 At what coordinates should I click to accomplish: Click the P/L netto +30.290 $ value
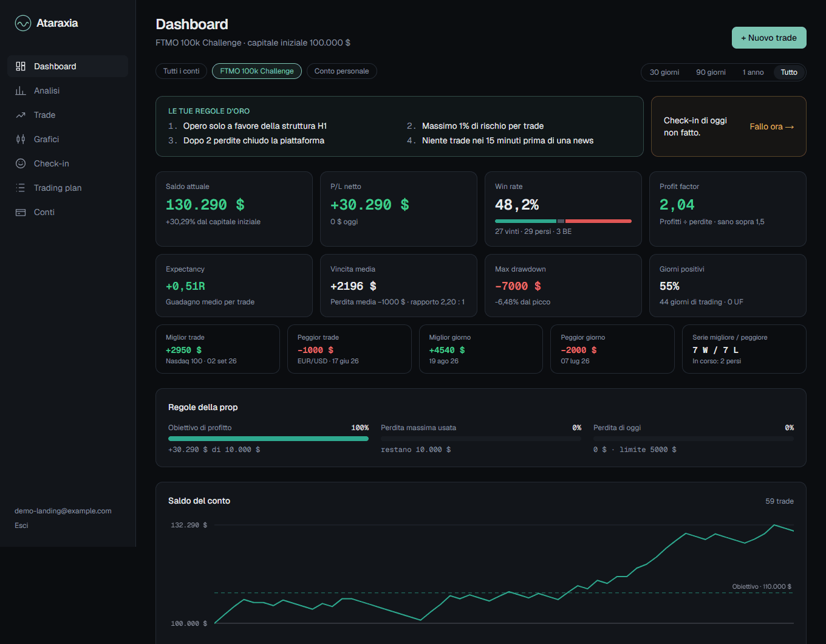point(370,205)
